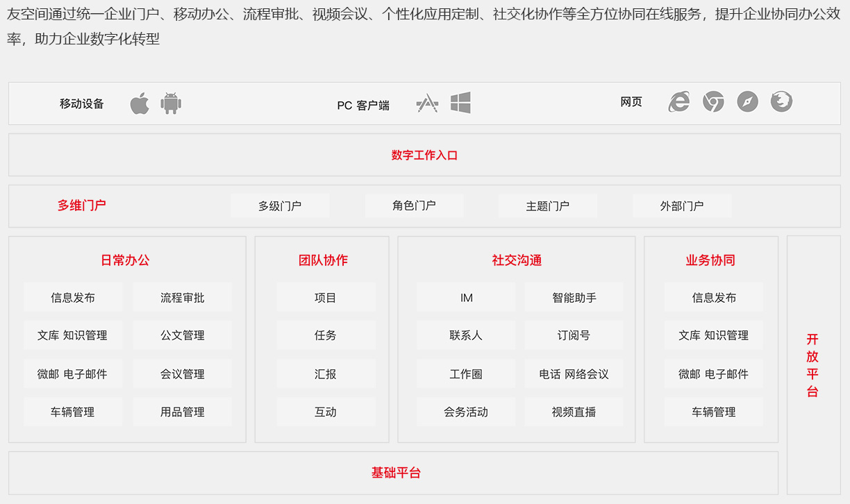Click the Android robot icon
The image size is (850, 504).
click(x=171, y=103)
